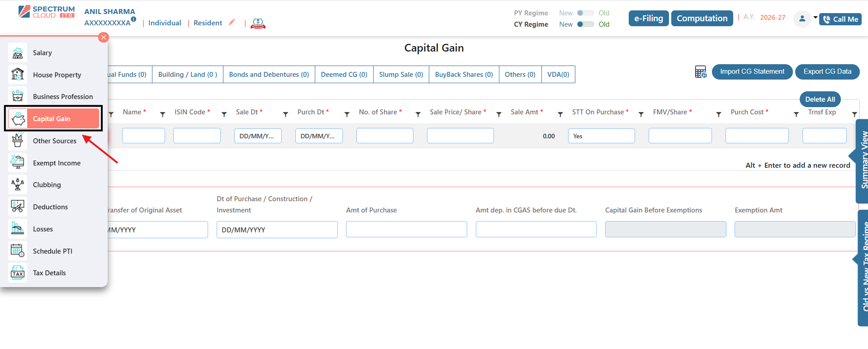Open calculator icon near Import CG Statement
Screen dimensions: 868x349
tap(701, 72)
